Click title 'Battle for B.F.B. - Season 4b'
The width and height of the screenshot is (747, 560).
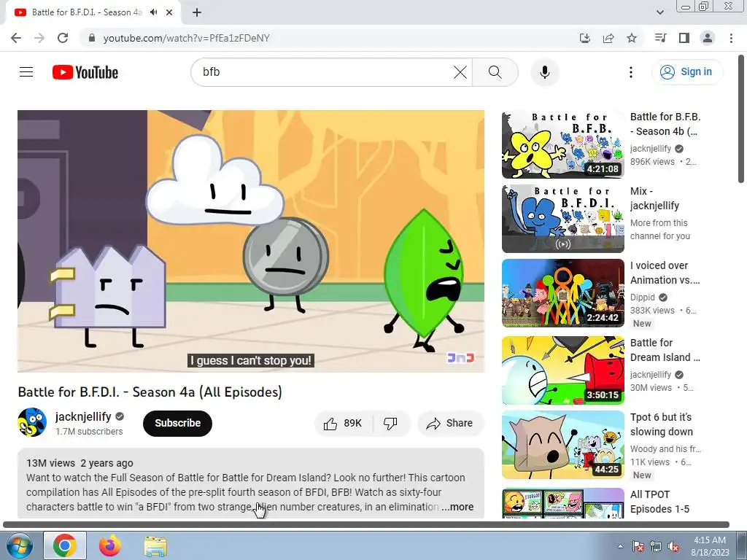pyautogui.click(x=665, y=124)
